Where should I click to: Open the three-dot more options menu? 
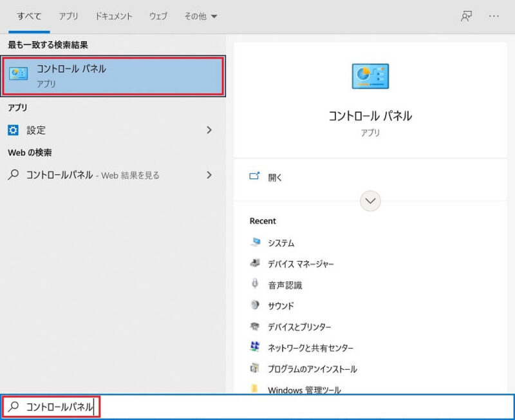[x=494, y=16]
